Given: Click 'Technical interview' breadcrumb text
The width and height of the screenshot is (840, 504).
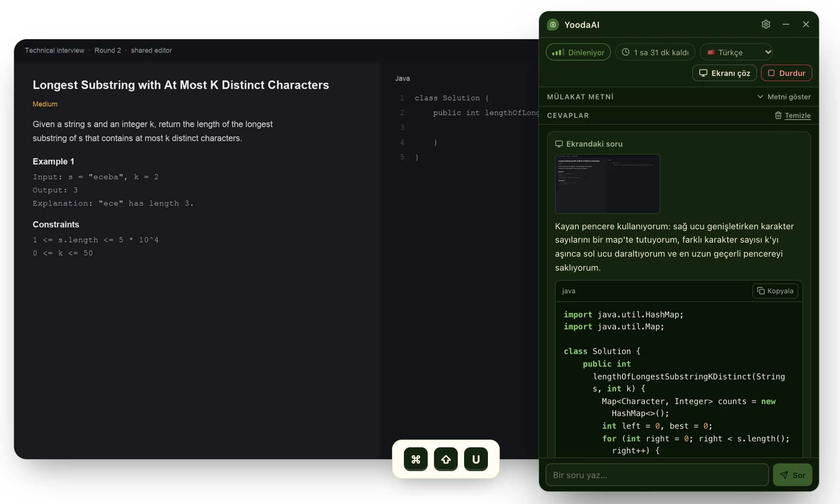Looking at the screenshot, I should pos(55,50).
